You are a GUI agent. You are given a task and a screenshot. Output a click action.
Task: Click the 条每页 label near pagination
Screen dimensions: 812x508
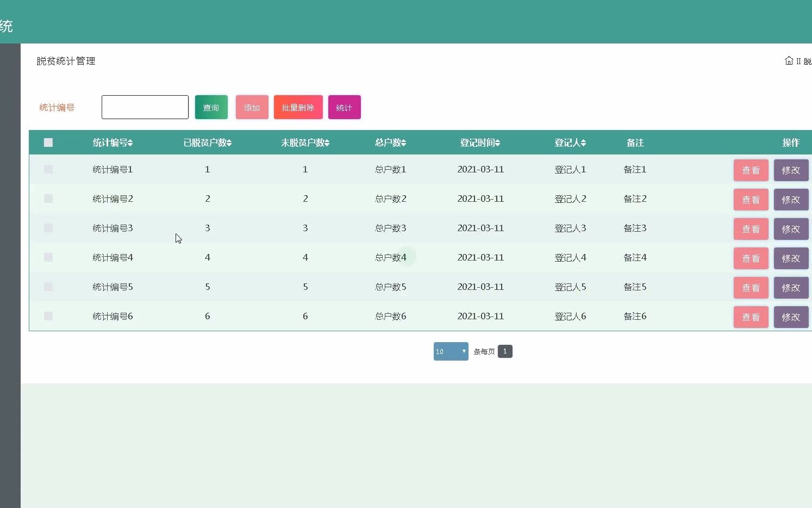tap(484, 351)
